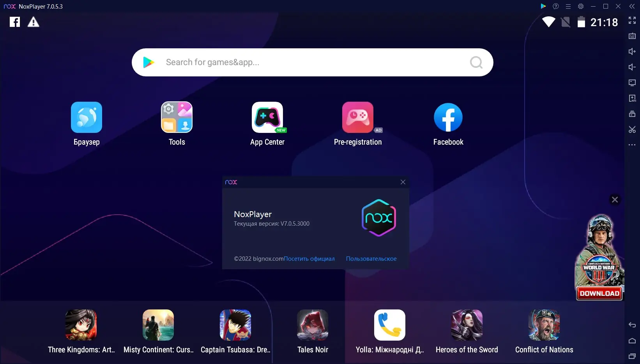Follow the "Посетить официал" link

[309, 259]
